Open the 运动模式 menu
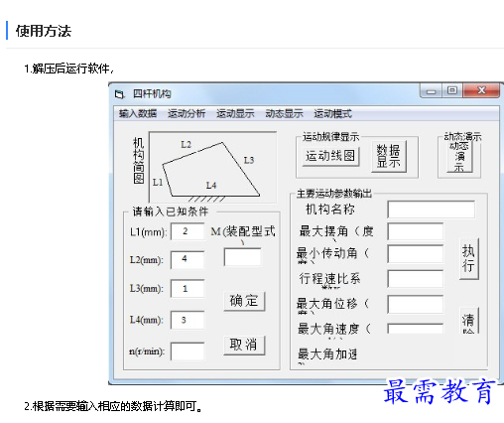Image resolution: width=504 pixels, height=423 pixels. tap(332, 114)
